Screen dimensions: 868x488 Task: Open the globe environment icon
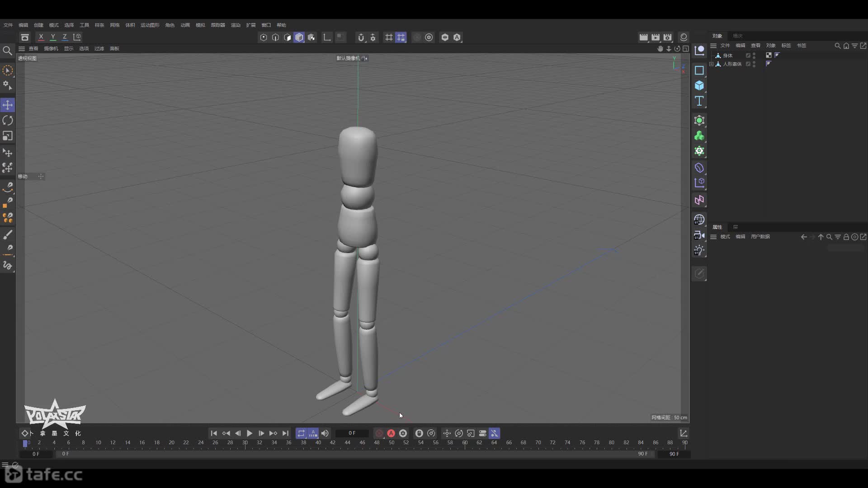[699, 220]
